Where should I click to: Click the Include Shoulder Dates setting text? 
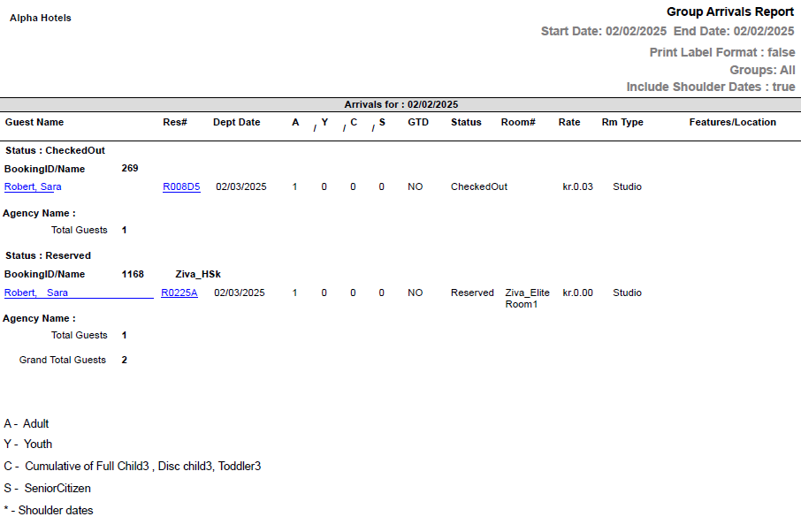pyautogui.click(x=711, y=87)
